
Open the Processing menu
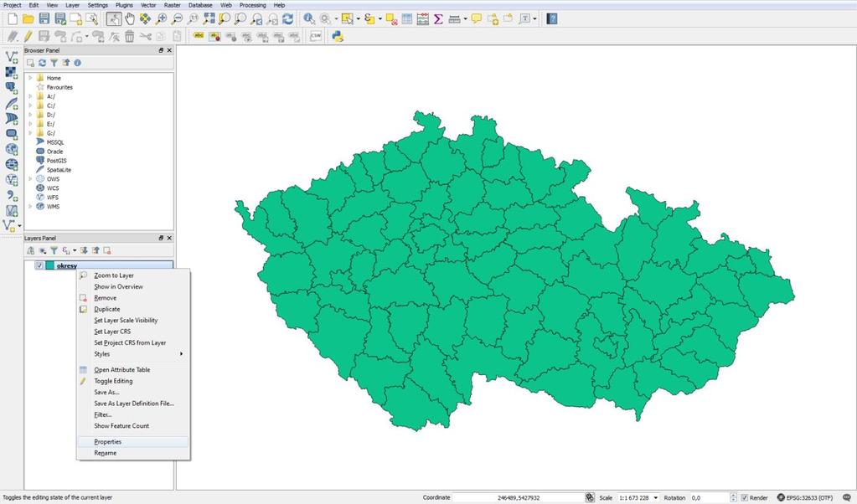[252, 5]
